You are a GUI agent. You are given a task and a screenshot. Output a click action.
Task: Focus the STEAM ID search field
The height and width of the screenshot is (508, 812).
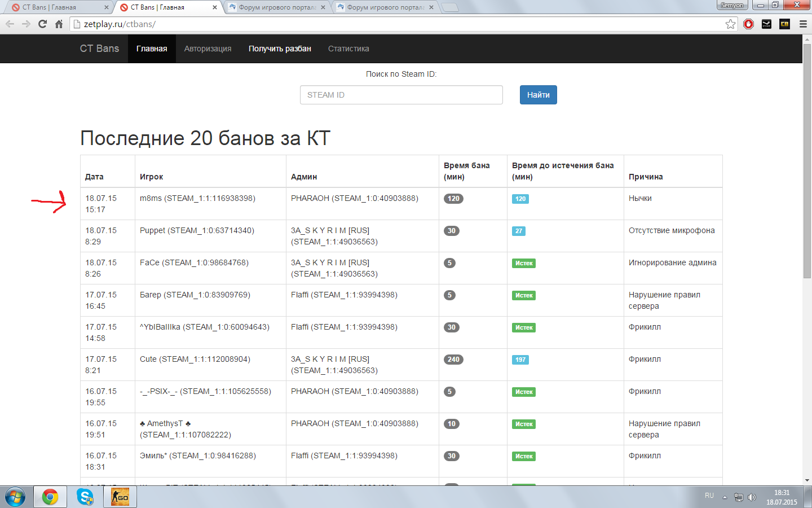pos(401,95)
